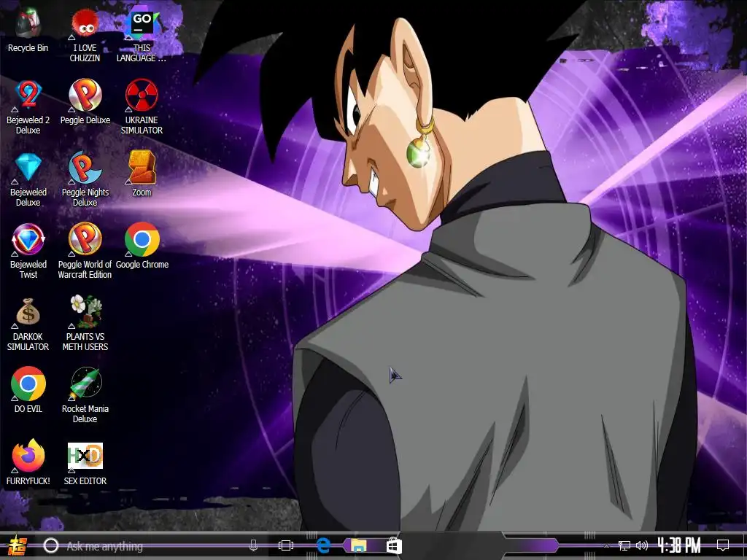The height and width of the screenshot is (560, 747).
Task: Click the UKRAINE SIMULATOR radiation icon
Action: (142, 96)
